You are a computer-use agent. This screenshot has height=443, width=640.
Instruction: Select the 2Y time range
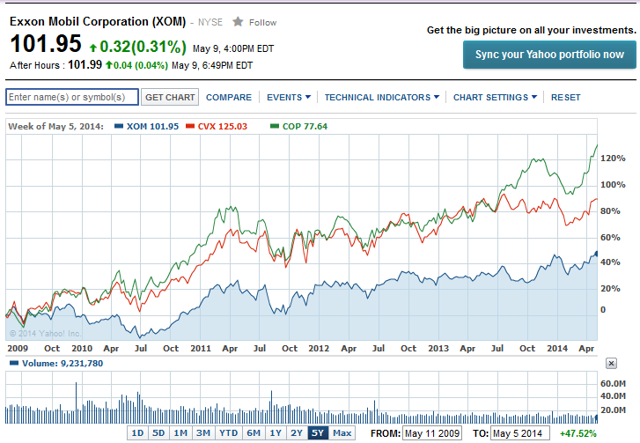coord(297,433)
